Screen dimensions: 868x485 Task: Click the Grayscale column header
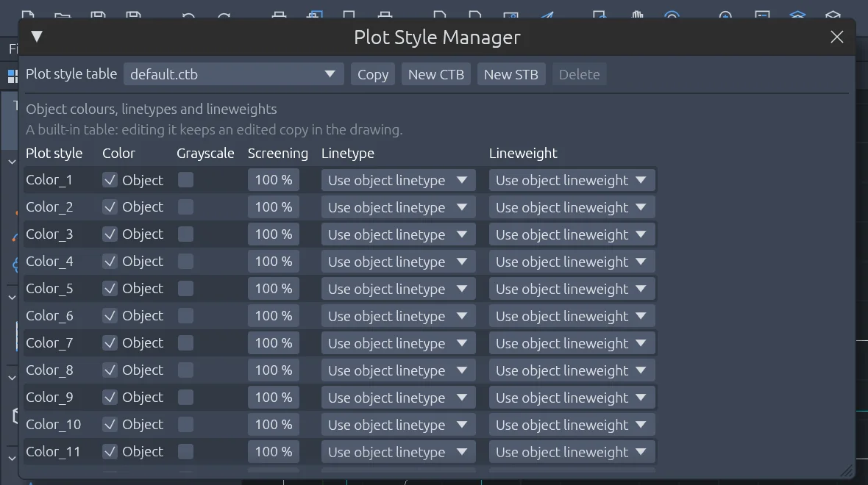(205, 153)
